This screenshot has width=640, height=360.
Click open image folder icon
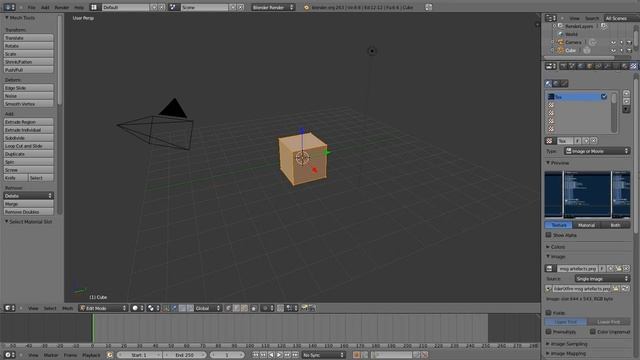point(619,268)
